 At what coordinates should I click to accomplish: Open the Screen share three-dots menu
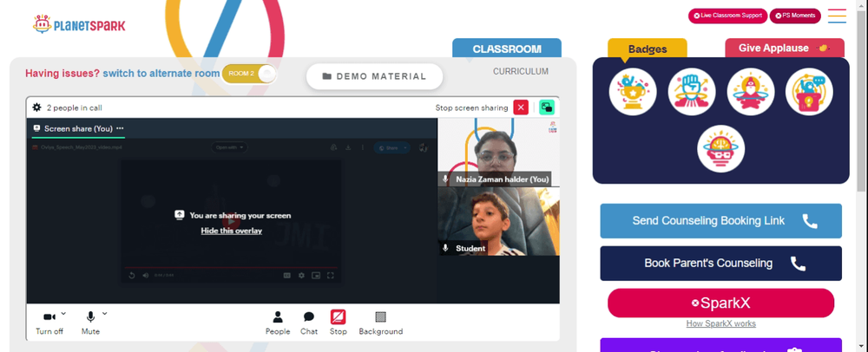coord(120,128)
